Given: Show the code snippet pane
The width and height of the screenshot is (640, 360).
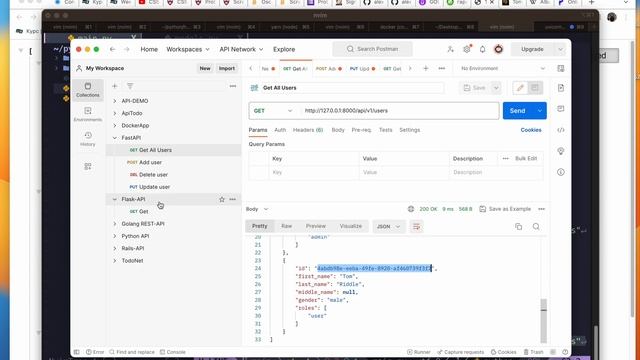Looking at the screenshot, I should [x=561, y=130].
